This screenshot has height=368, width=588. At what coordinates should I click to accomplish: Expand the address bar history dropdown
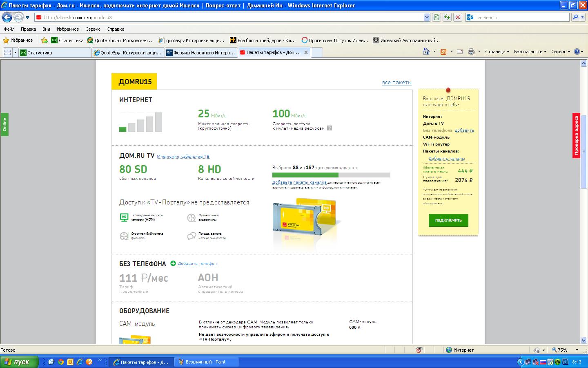[427, 17]
